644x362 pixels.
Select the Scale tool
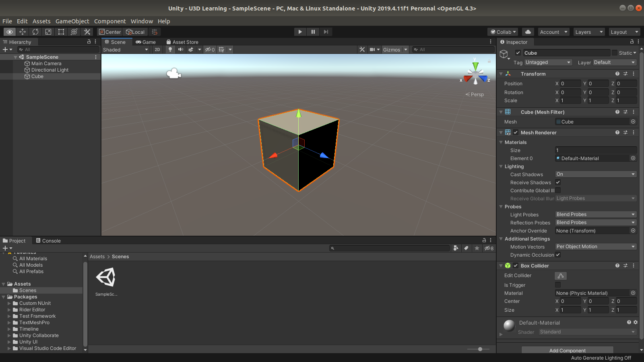click(48, 32)
